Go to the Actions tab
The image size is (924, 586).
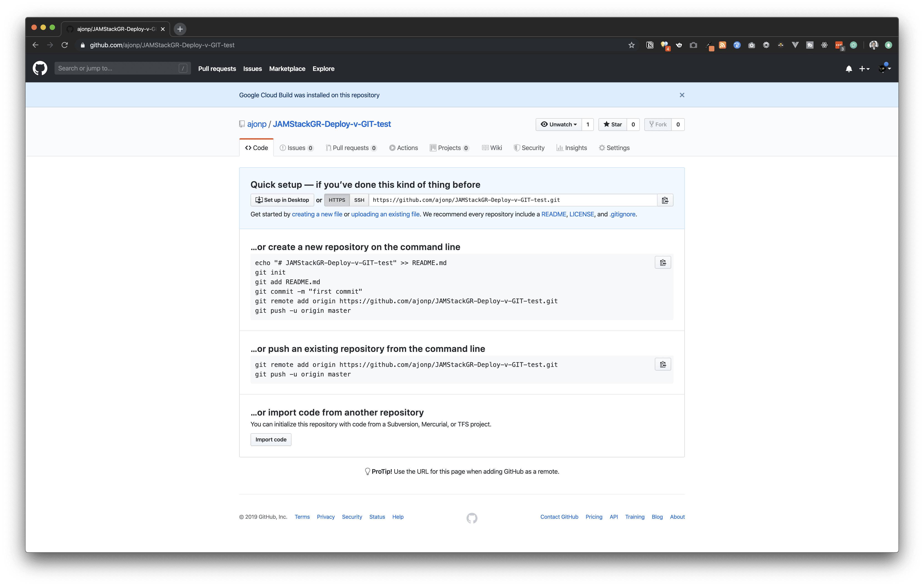coord(404,148)
